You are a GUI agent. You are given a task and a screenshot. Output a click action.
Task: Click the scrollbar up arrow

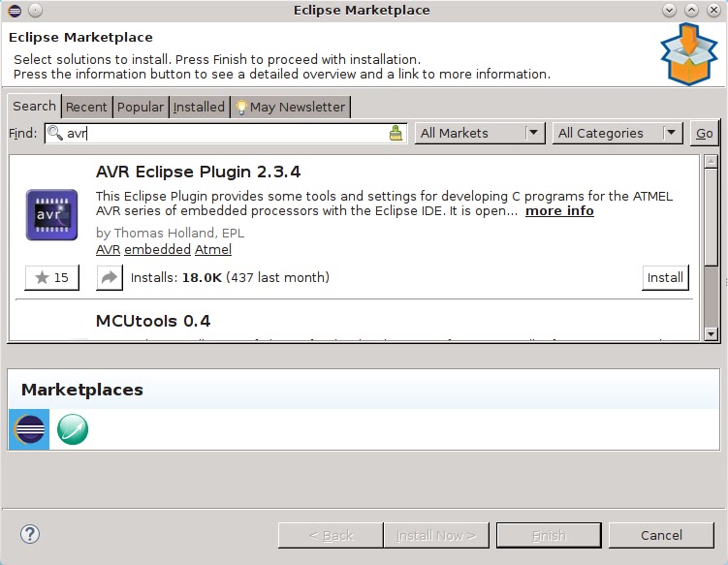click(x=711, y=162)
